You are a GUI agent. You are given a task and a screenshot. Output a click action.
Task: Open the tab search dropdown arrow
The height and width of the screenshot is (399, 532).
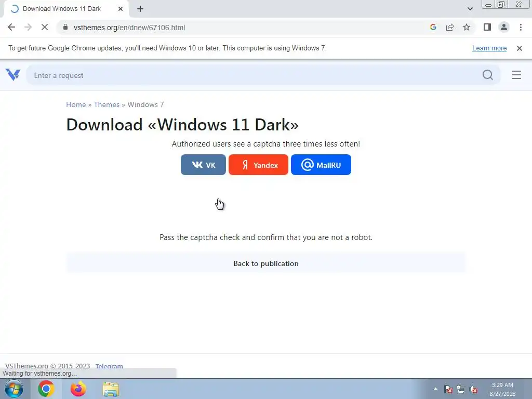click(x=470, y=9)
